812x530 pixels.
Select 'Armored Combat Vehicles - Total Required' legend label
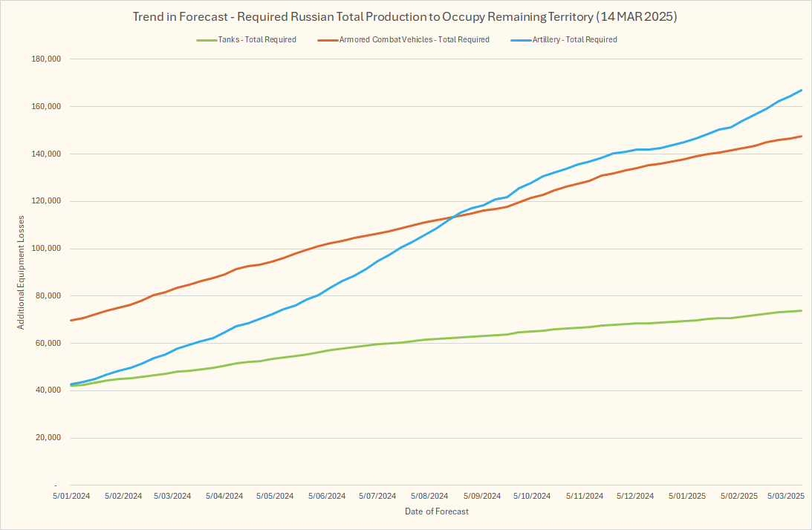click(x=414, y=40)
